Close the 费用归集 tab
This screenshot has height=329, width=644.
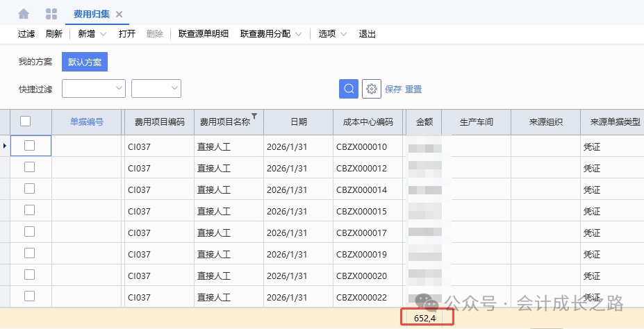(119, 15)
